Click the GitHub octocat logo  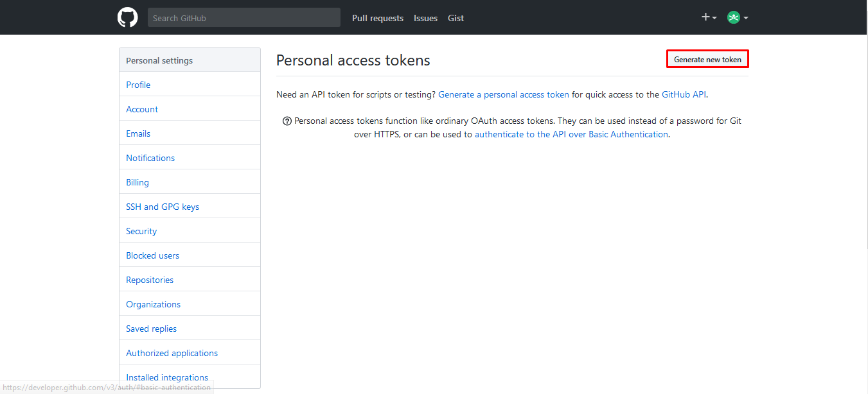pyautogui.click(x=127, y=17)
